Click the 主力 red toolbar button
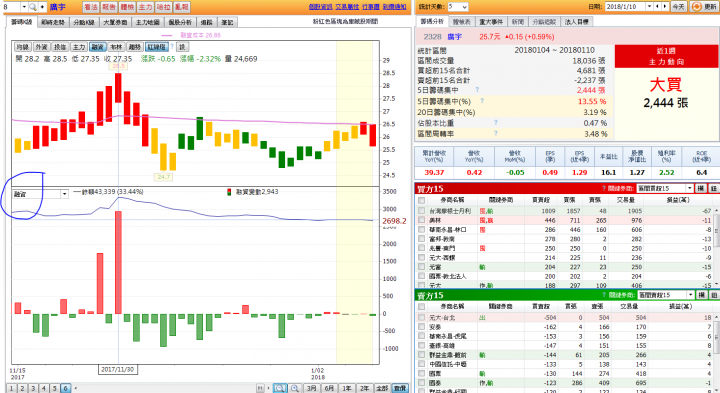The height and width of the screenshot is (393, 720). coord(145,7)
